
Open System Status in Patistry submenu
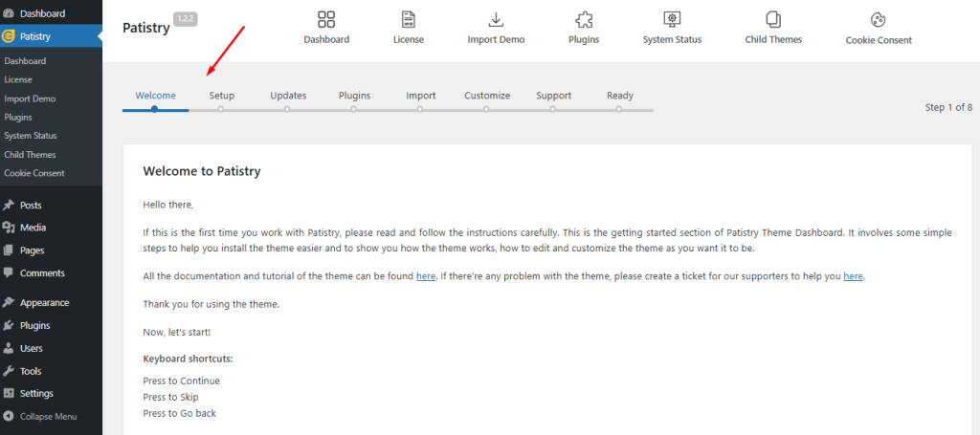30,136
